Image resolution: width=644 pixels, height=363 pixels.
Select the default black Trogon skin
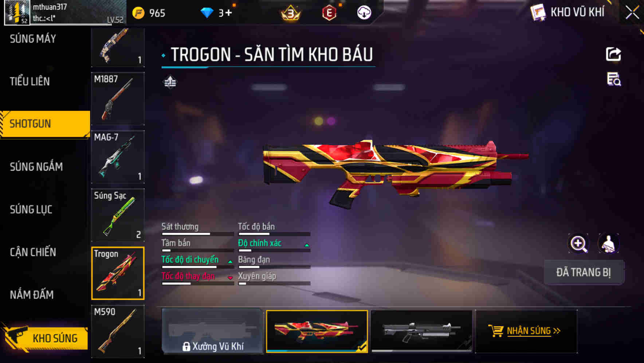pos(422,331)
